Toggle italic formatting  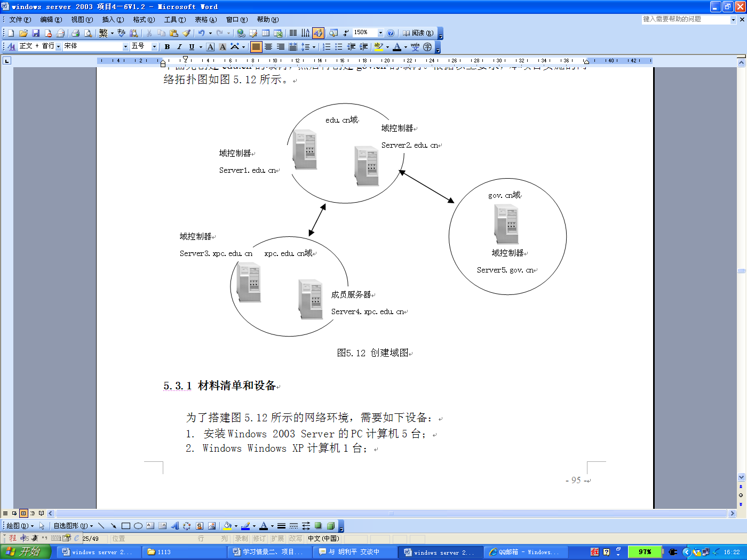click(x=179, y=46)
